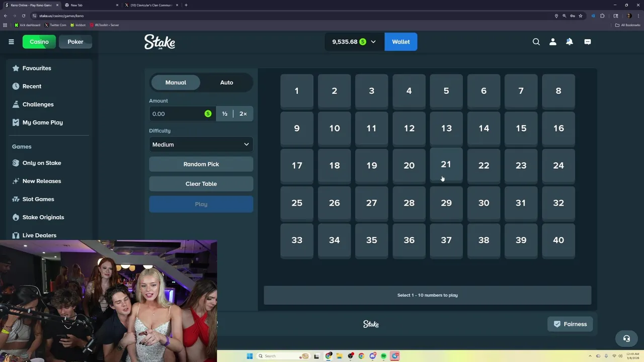Switch to Auto betting mode
This screenshot has width=644, height=362.
[226, 82]
